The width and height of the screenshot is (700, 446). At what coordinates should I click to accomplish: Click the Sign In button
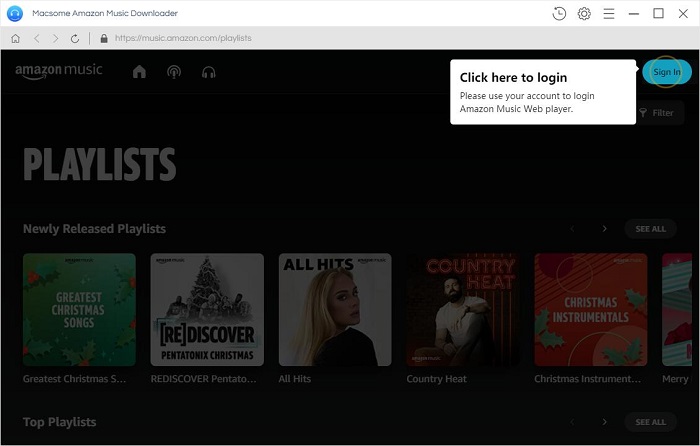click(667, 72)
